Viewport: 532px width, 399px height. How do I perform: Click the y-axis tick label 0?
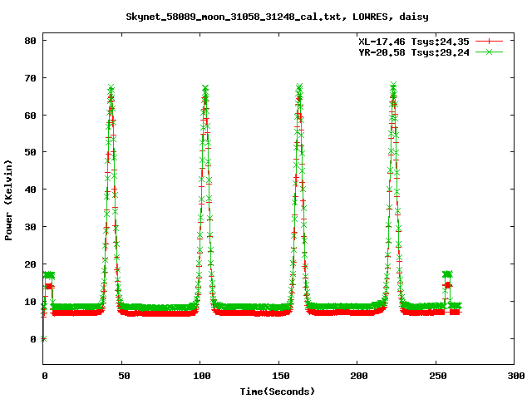[33, 339]
